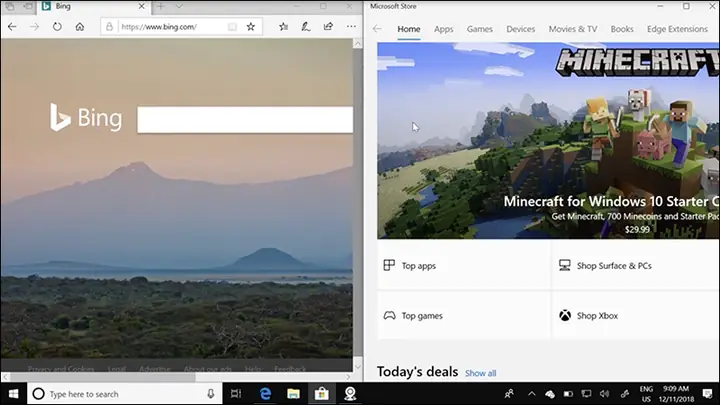Open Edge Settings and more menu
This screenshot has height=405, width=720.
pos(351,27)
